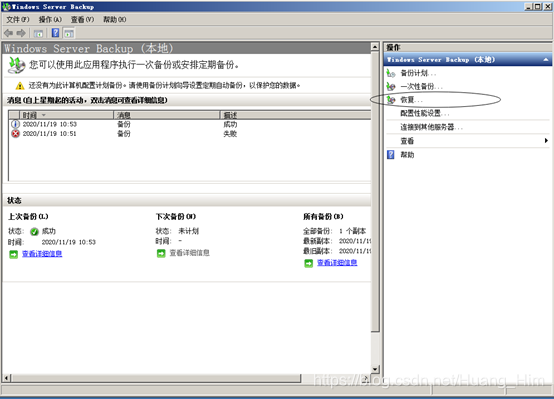Screen dimensions: 554x399
Task: Click the blue Help toolbar icon
Action: point(55,33)
